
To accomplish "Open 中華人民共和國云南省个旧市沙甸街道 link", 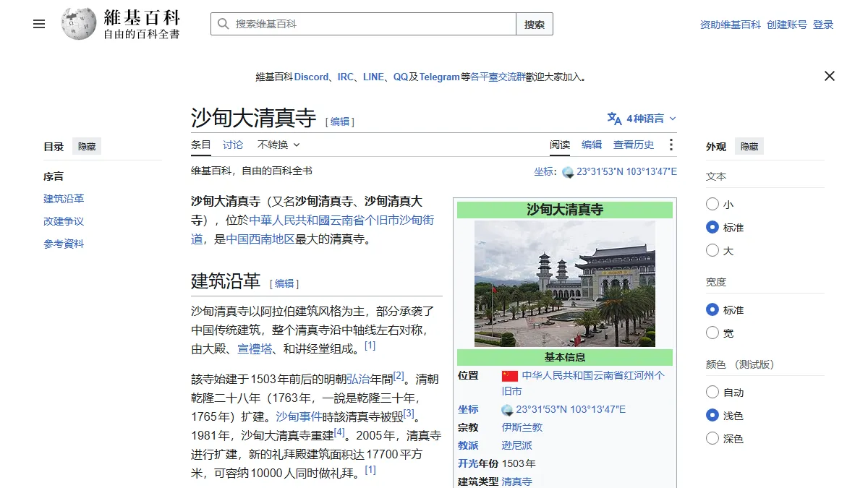I will [341, 220].
